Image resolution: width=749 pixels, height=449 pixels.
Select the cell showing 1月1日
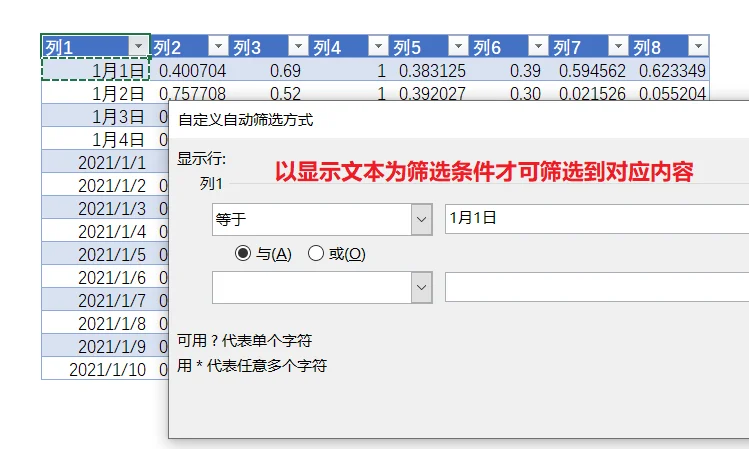(x=96, y=70)
